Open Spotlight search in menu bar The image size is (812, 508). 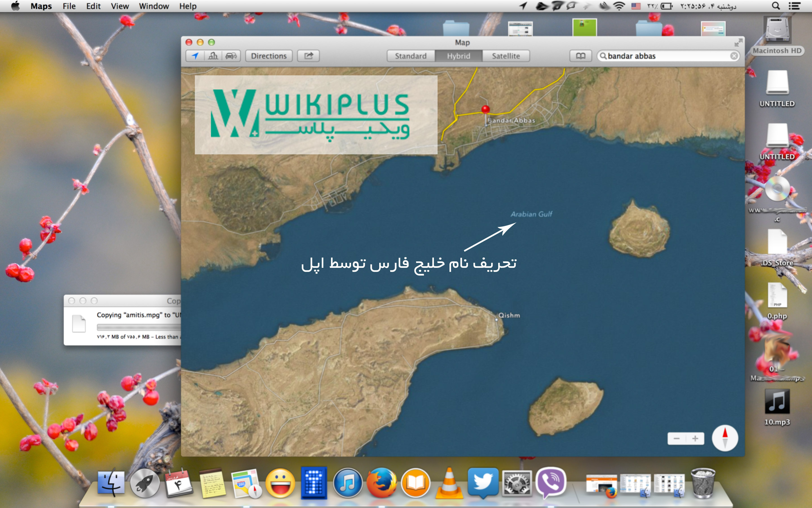[775, 6]
